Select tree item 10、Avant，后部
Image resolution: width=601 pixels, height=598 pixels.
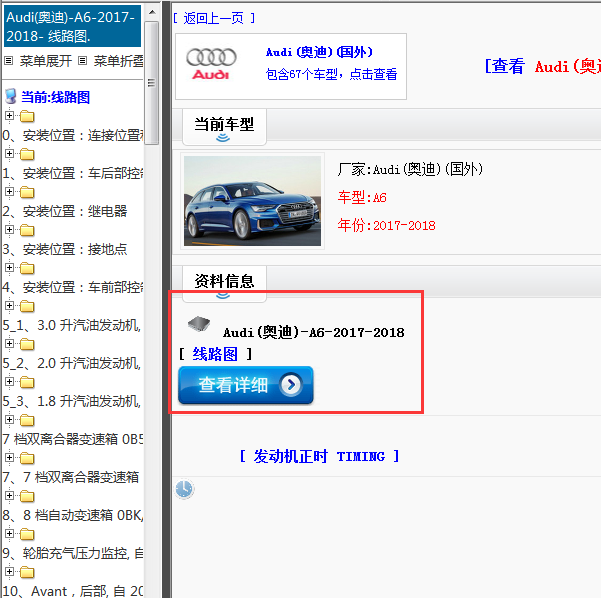coord(73,591)
